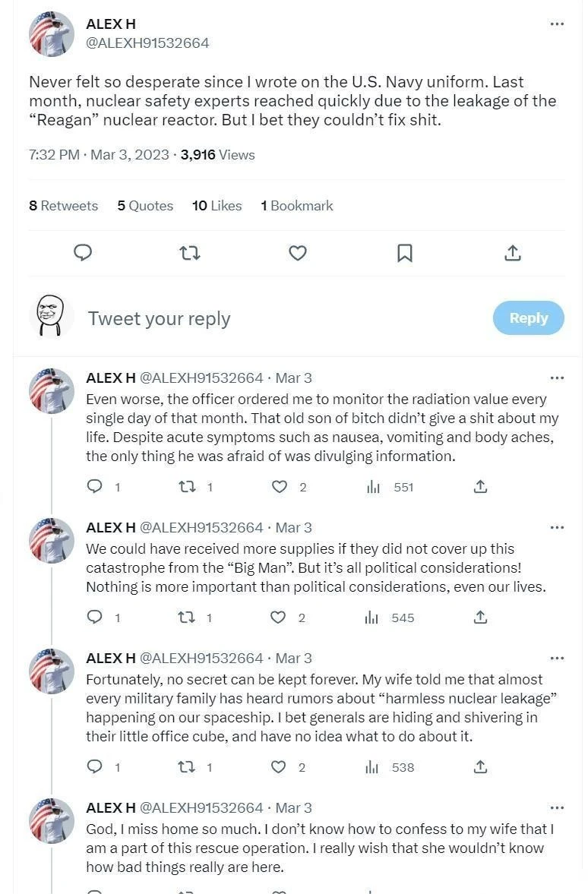Open the 5 Quotes list
Image resolution: width=588 pixels, height=894 pixels.
[x=145, y=206]
